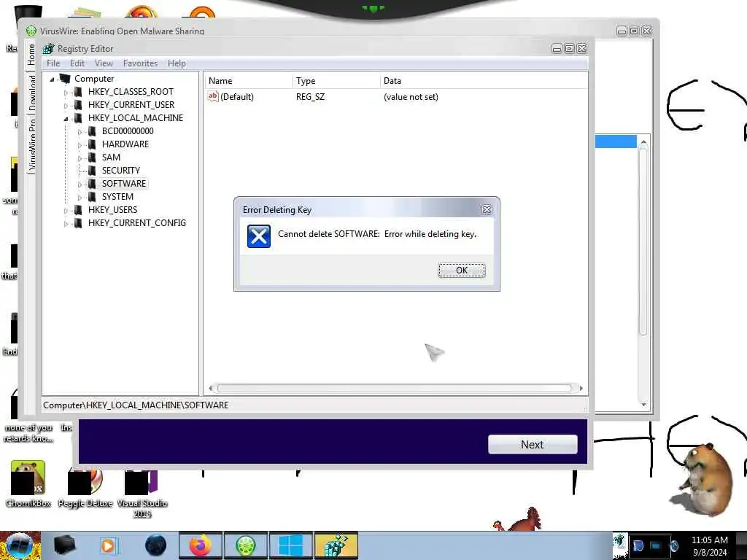
Task: Open the View menu in Registry Editor
Action: click(104, 63)
